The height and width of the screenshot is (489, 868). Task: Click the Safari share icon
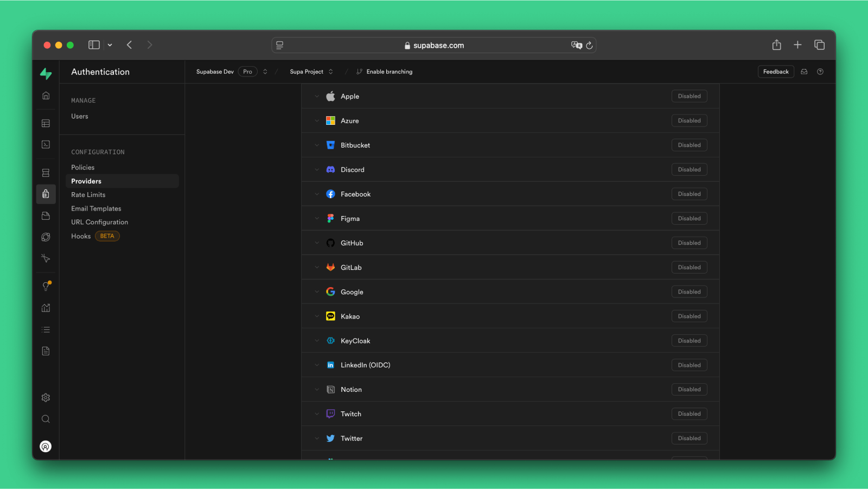777,45
